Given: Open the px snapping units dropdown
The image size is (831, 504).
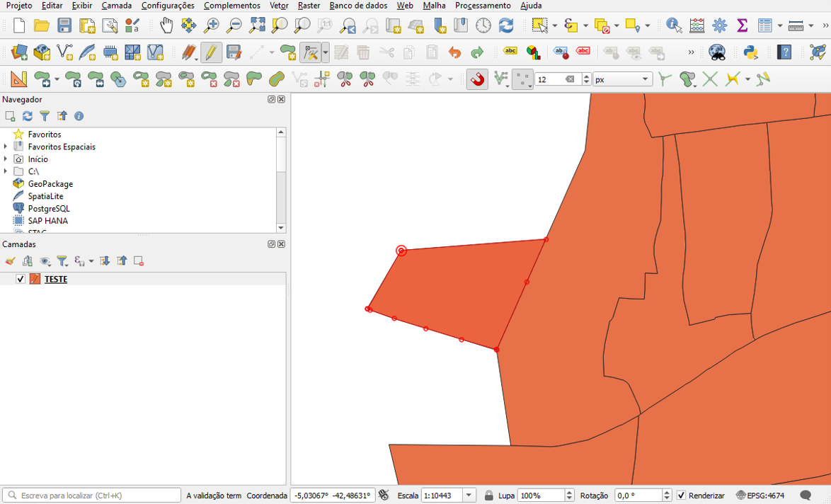Looking at the screenshot, I should (x=622, y=79).
